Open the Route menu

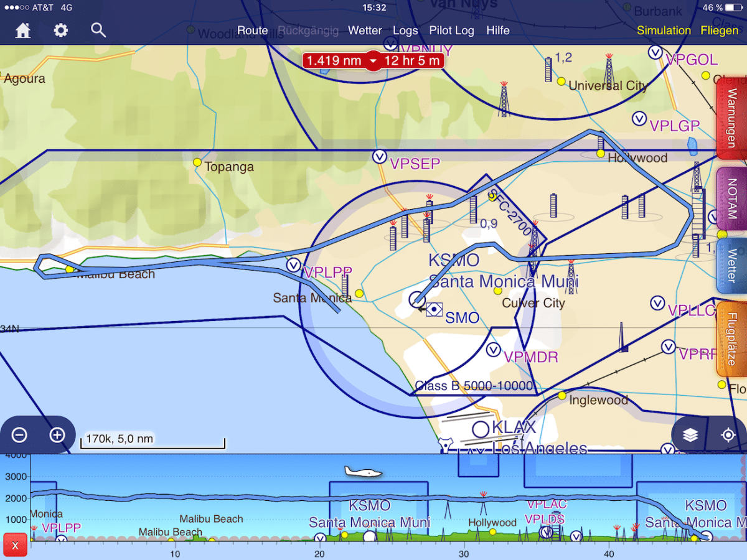(252, 30)
